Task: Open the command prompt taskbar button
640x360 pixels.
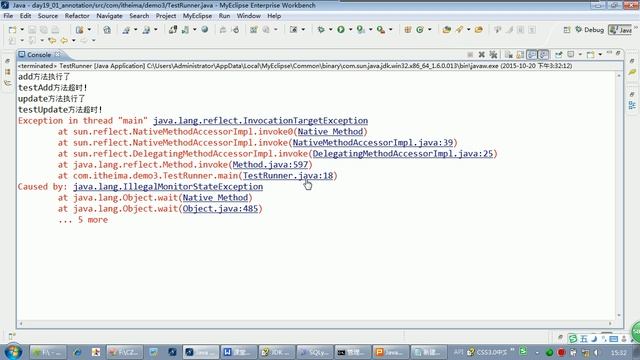Action: [x=353, y=352]
